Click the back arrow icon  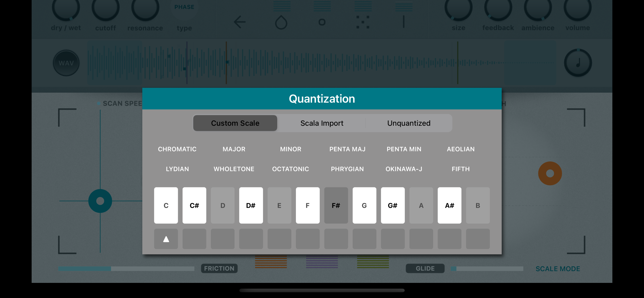coord(240,22)
